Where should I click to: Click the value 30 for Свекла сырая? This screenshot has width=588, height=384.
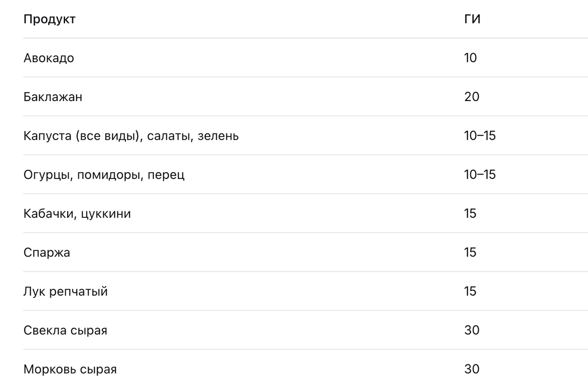click(472, 330)
